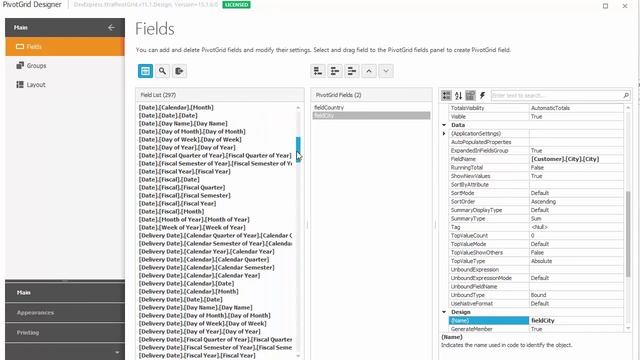Select fieldCity in PivotGrid Fields
Image resolution: width=640 pixels, height=360 pixels.
(371, 116)
